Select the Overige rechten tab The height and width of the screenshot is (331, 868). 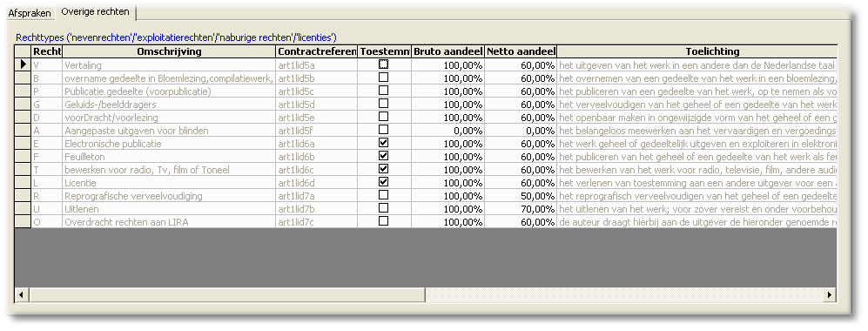click(96, 11)
